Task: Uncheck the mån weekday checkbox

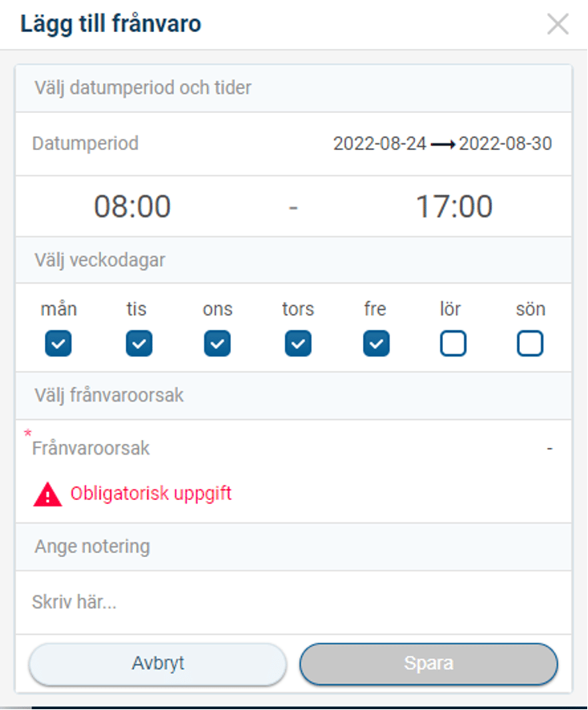Action: (x=58, y=344)
